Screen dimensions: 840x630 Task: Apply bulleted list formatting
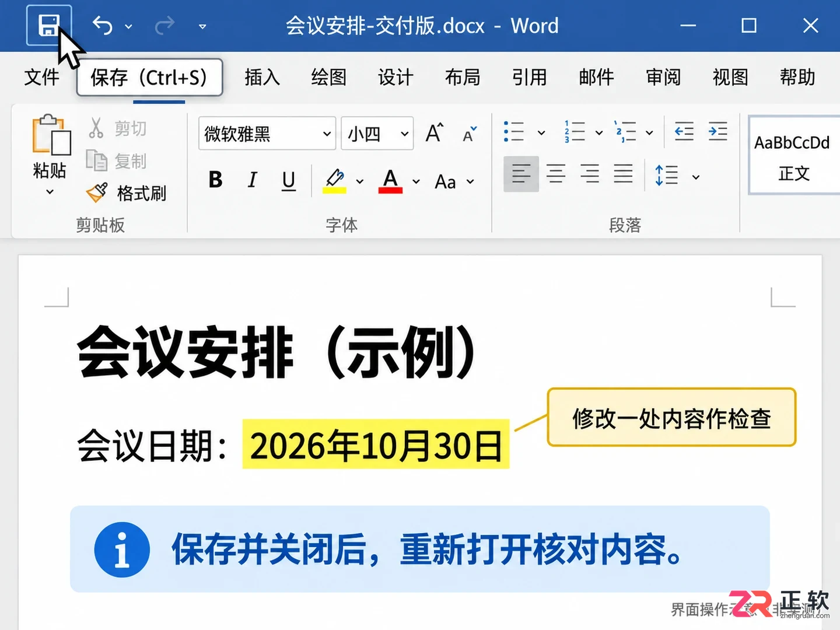pyautogui.click(x=514, y=132)
